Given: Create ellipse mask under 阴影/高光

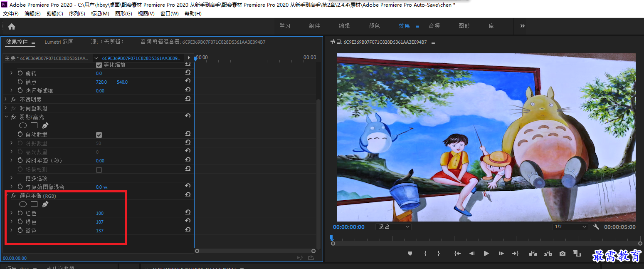Looking at the screenshot, I should pos(23,125).
